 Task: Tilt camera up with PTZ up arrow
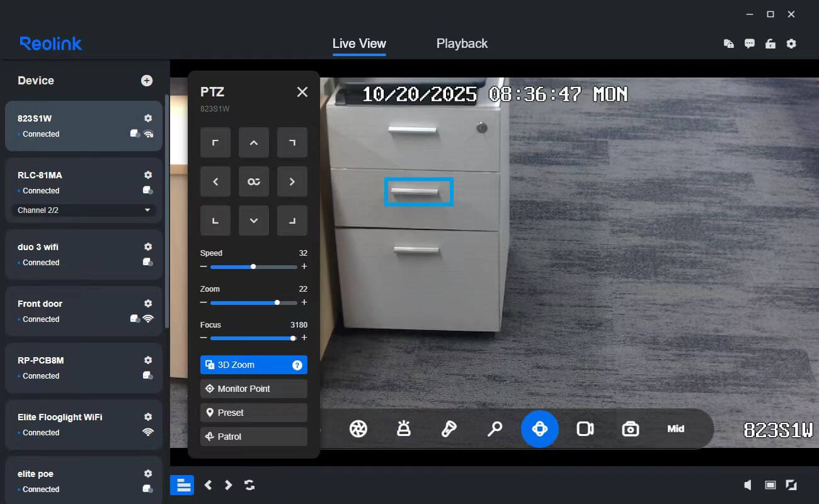254,142
